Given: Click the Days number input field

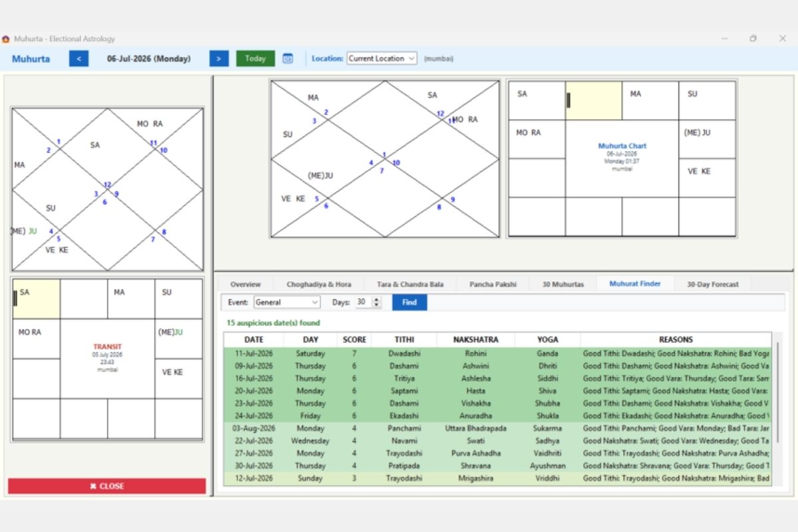Looking at the screenshot, I should tap(363, 302).
